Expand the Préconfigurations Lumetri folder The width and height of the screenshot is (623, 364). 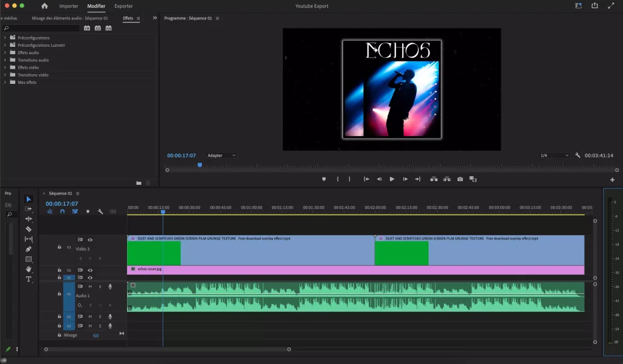click(x=5, y=46)
